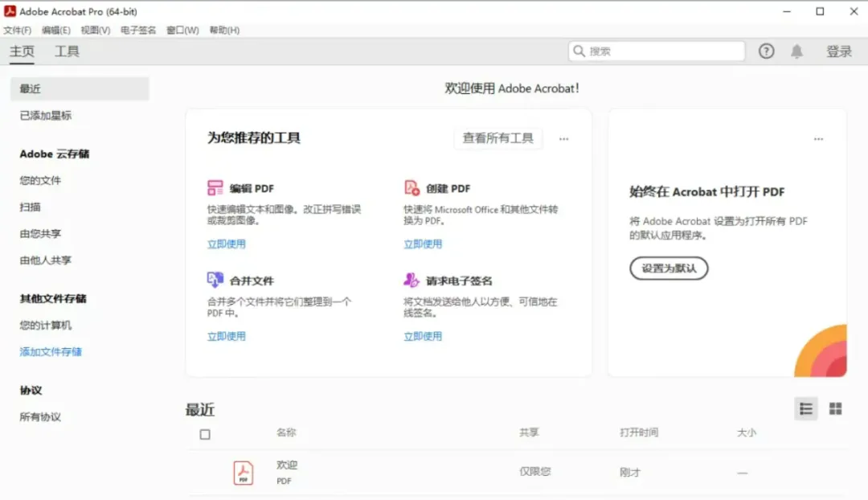The image size is (868, 500).
Task: Close the Acrobat window
Action: (x=854, y=11)
